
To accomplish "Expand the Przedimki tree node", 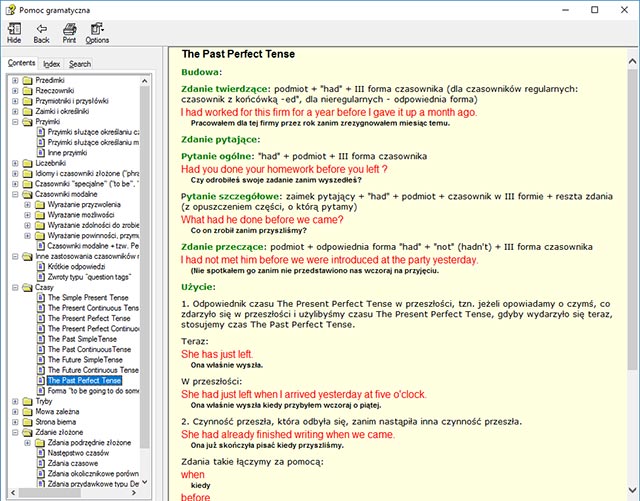I will 15,80.
